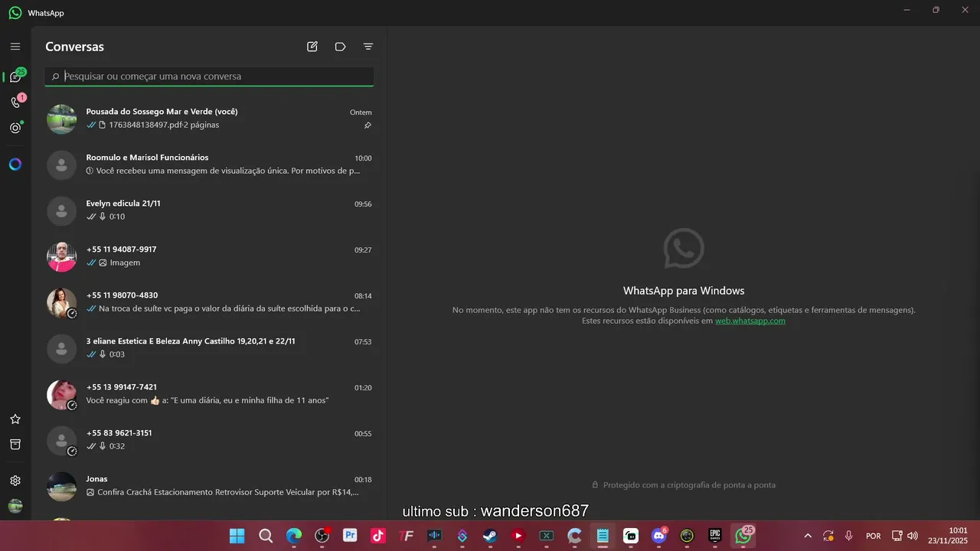Open chat with +55 83 9621-3151
Viewport: 980px width, 551px height.
click(x=209, y=440)
